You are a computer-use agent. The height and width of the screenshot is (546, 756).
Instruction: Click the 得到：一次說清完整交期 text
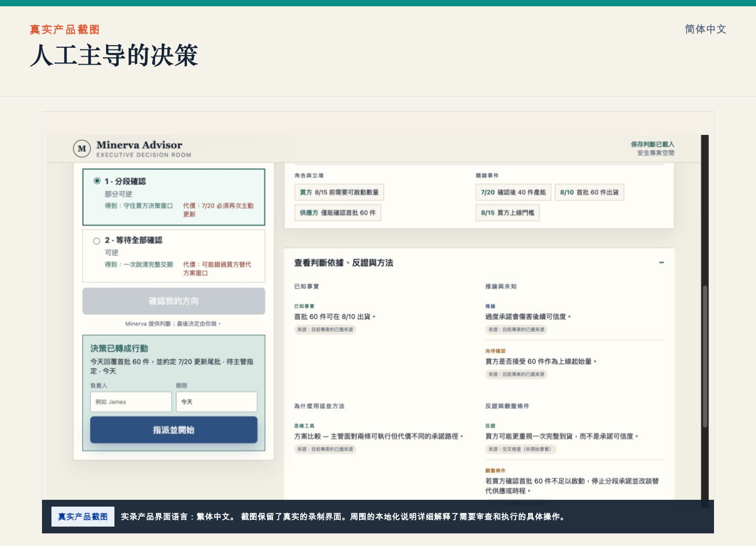coord(139,265)
